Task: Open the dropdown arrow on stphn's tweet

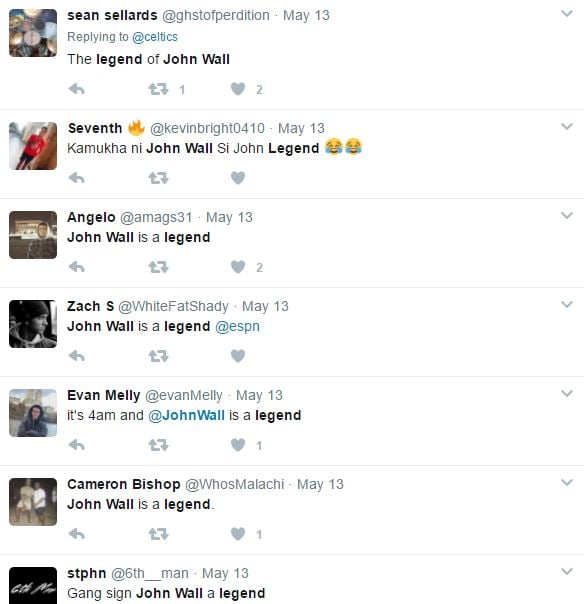Action: pos(567,571)
